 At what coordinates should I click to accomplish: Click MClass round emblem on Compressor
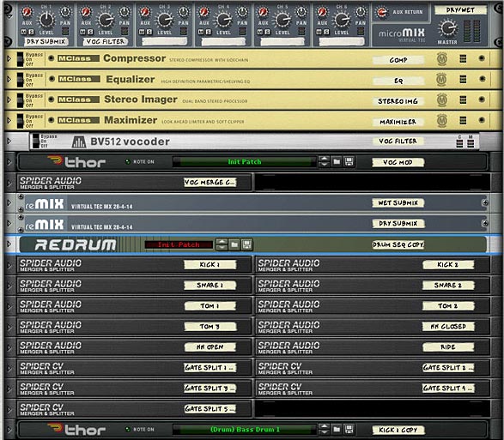pyautogui.click(x=442, y=59)
